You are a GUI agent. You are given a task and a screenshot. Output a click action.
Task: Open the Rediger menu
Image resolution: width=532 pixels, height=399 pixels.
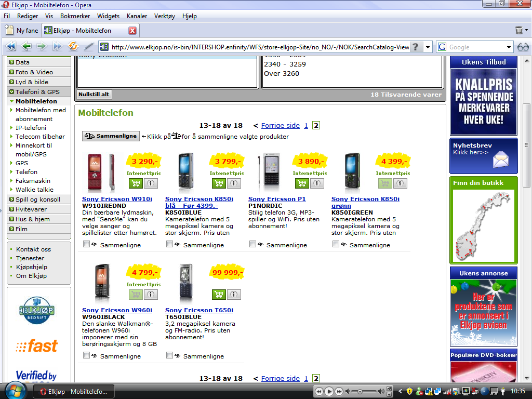pyautogui.click(x=28, y=16)
